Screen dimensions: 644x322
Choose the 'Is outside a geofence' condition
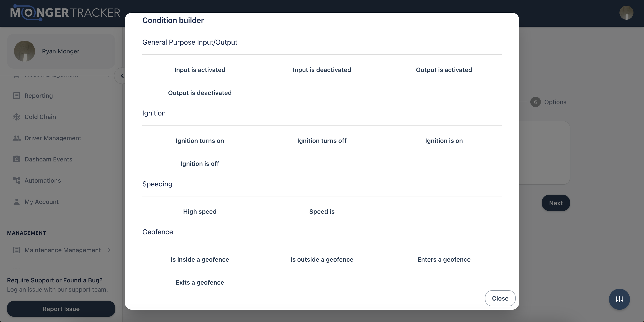pos(322,260)
